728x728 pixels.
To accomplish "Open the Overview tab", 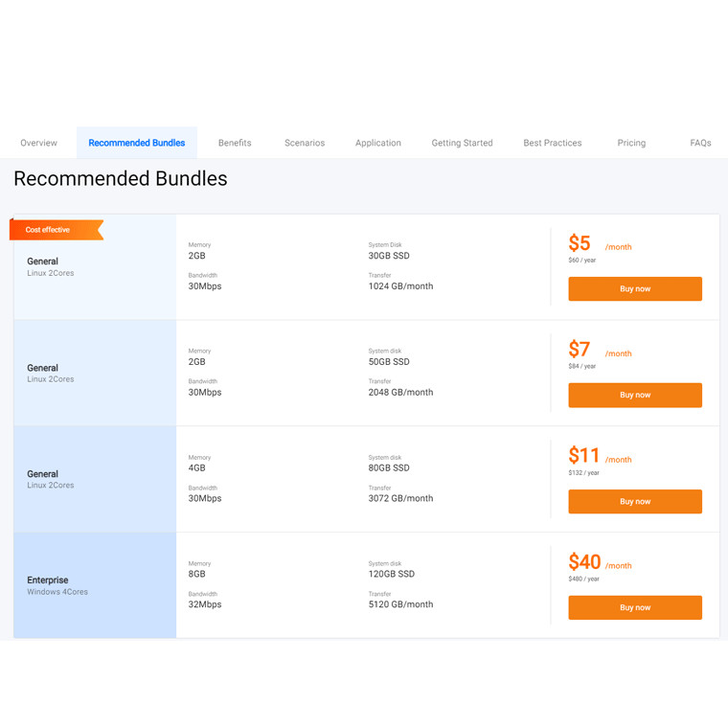I will 38,143.
